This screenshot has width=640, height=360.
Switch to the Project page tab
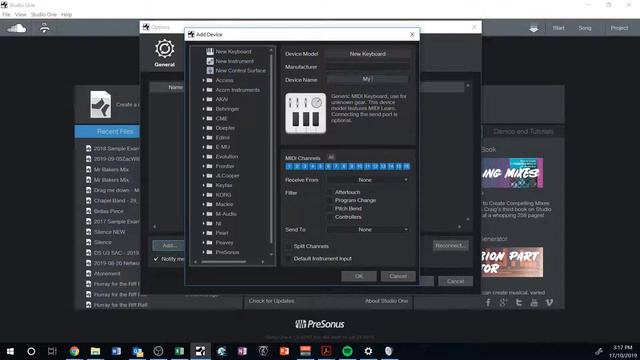[x=619, y=28]
